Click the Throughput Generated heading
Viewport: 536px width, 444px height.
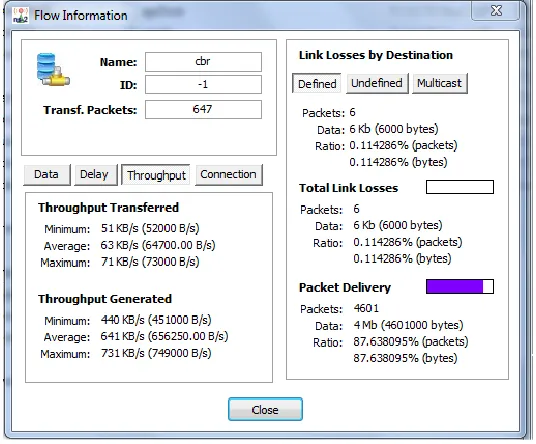click(105, 299)
